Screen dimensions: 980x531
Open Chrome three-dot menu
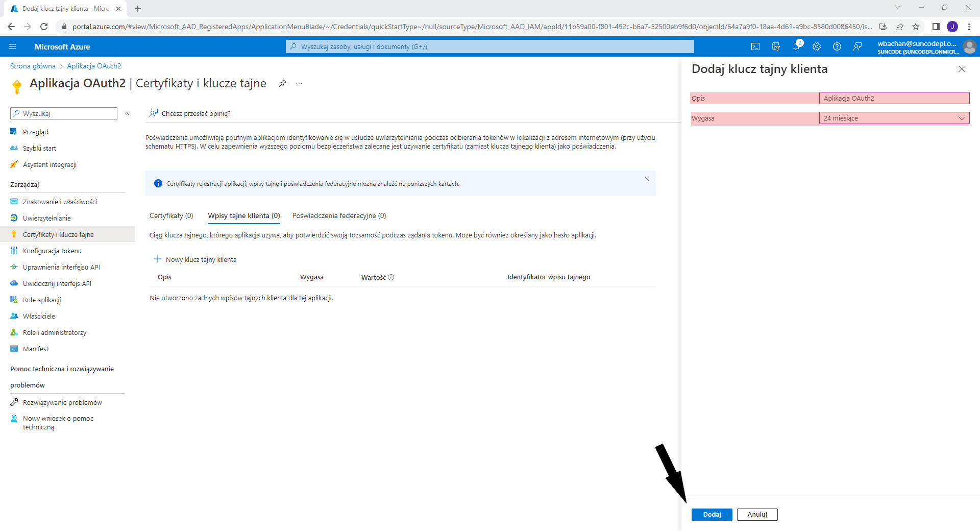(x=969, y=27)
